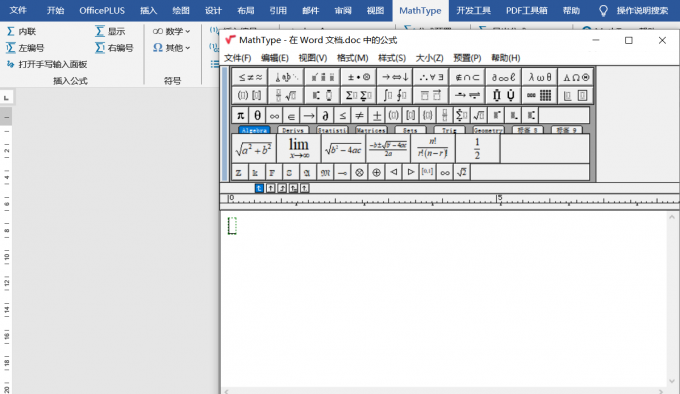The width and height of the screenshot is (680, 394).
Task: Open the 帮助(H) menu in MathType
Action: 506,58
